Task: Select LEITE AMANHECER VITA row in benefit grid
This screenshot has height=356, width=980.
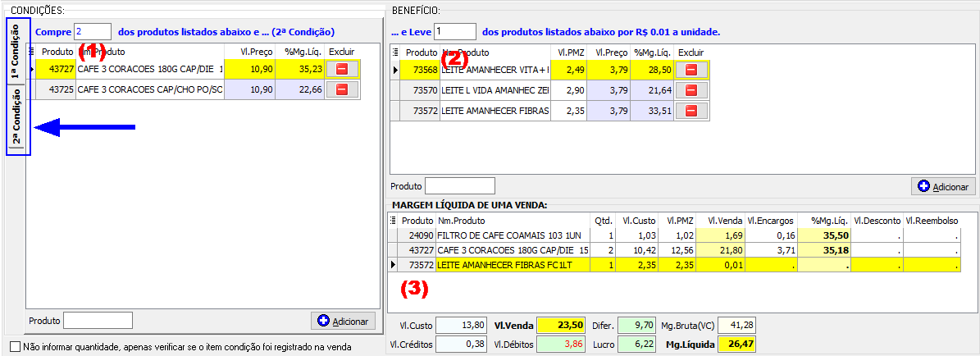Action: click(x=550, y=71)
